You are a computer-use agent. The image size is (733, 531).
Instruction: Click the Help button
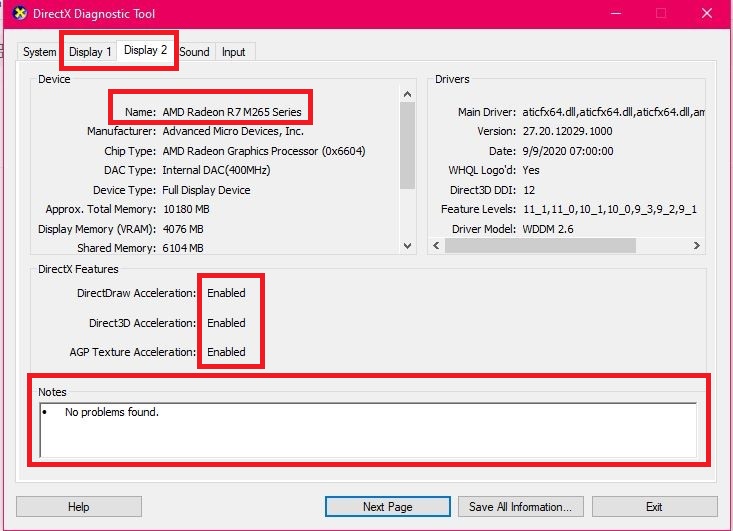(79, 507)
